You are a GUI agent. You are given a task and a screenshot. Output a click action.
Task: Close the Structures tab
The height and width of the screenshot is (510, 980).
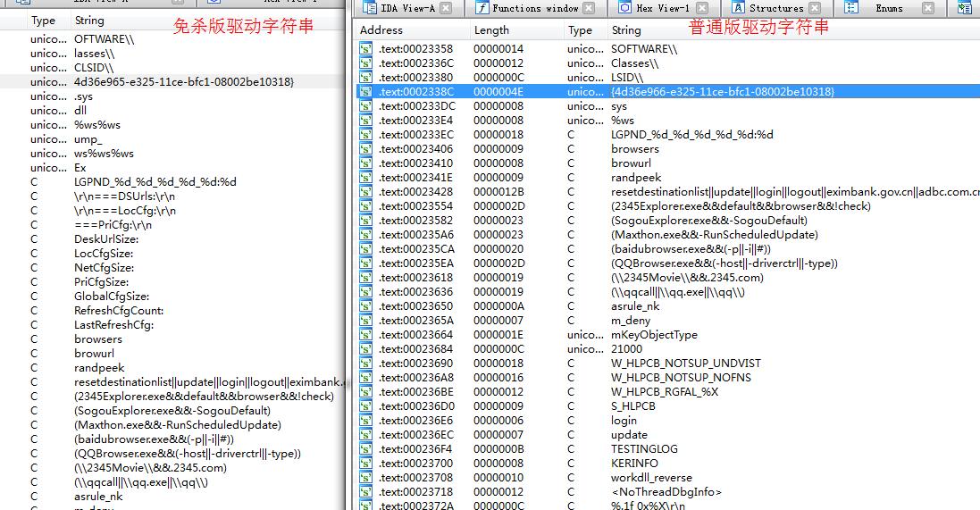point(815,8)
